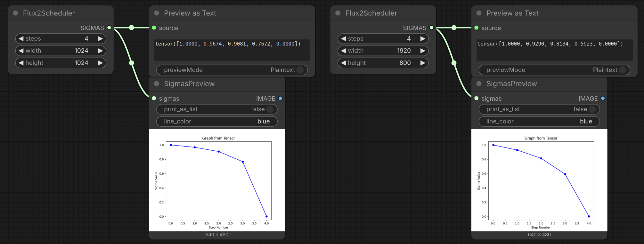Click SIGMAS output socket on right Flux2Scheduler
This screenshot has width=644, height=244.
[432, 28]
